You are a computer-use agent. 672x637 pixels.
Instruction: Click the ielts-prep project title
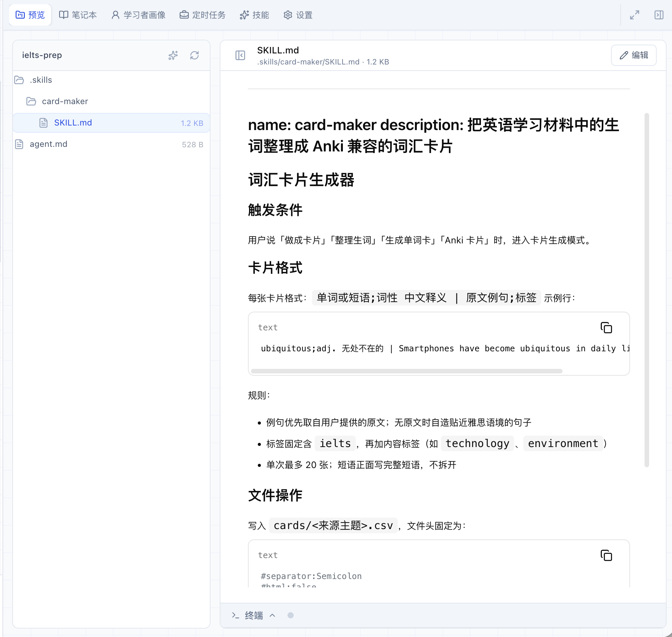(x=42, y=55)
